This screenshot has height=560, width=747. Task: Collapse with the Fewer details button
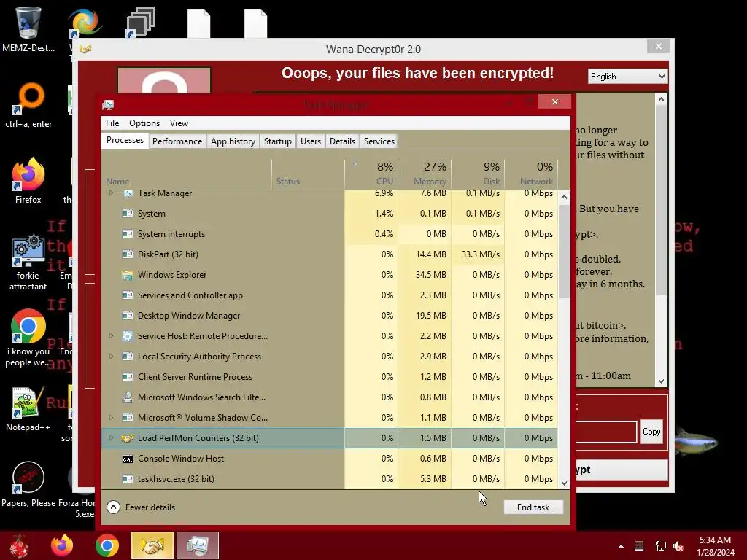[x=141, y=507]
